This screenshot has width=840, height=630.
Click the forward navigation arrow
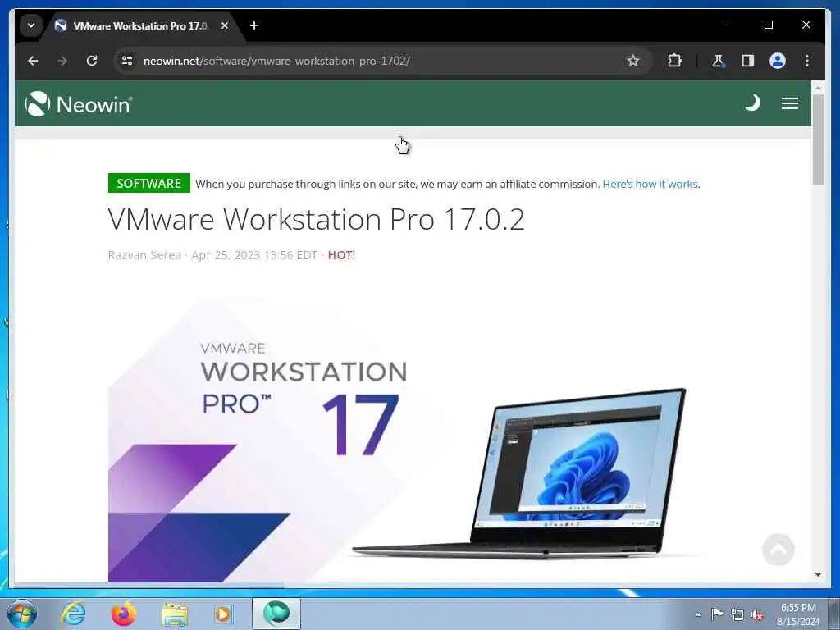click(62, 61)
